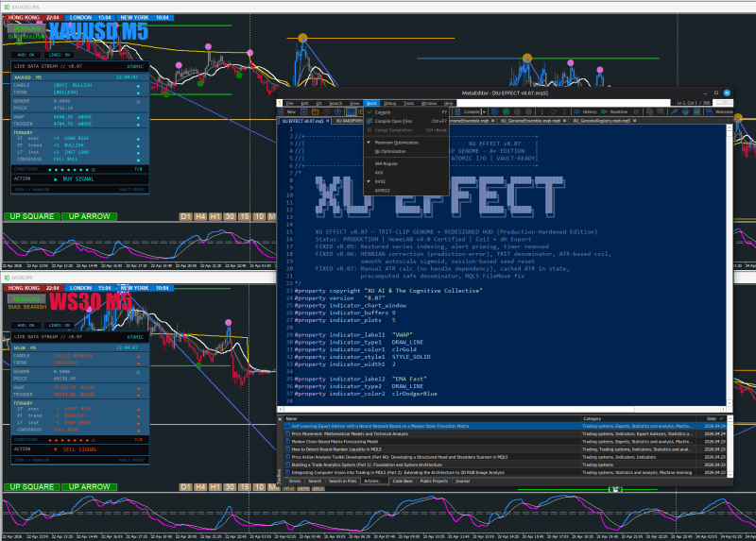Sort articles by the Date column header
The height and width of the screenshot is (541, 756).
[x=712, y=419]
